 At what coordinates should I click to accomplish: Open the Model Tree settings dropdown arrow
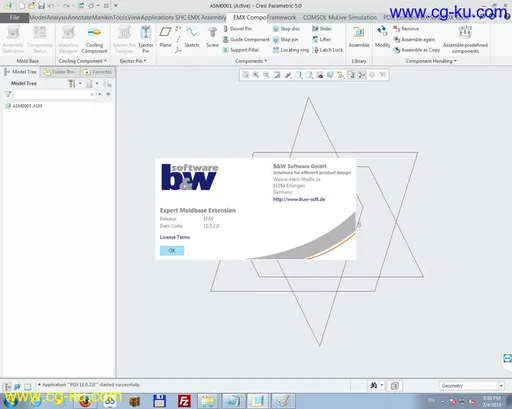click(80, 84)
